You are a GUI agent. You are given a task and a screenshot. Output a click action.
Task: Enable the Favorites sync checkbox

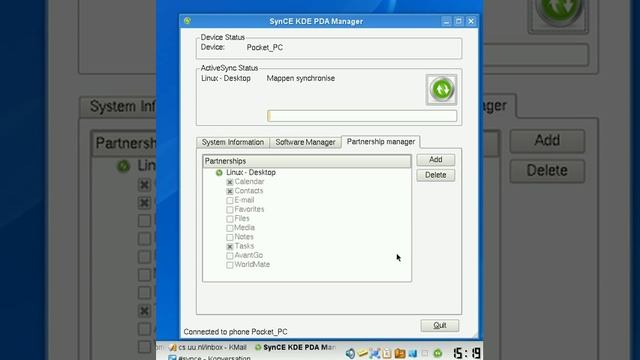pos(230,210)
